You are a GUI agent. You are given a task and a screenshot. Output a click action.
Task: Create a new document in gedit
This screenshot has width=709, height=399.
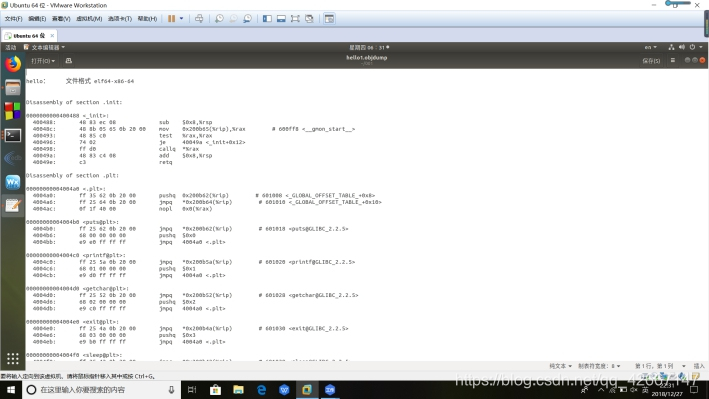pos(69,61)
